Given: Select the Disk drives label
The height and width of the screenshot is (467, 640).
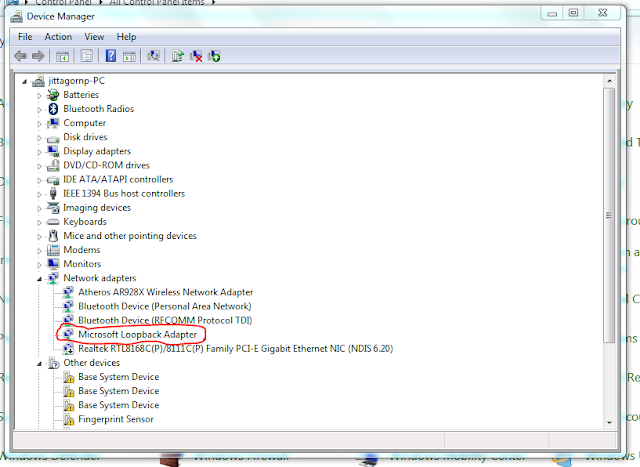Looking at the screenshot, I should tap(85, 137).
